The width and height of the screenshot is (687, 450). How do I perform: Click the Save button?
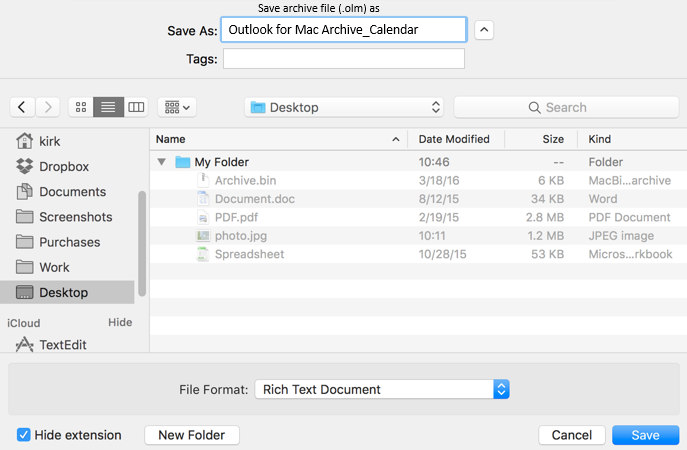[645, 435]
